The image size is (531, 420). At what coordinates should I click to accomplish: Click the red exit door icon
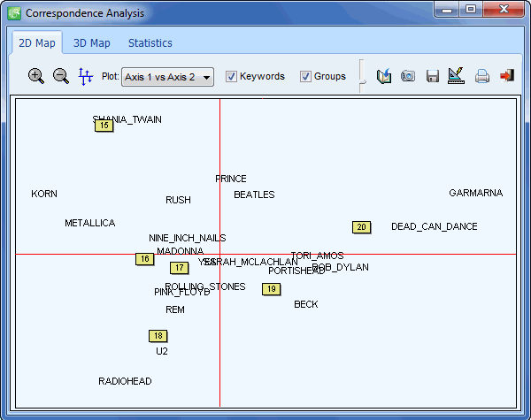click(507, 77)
